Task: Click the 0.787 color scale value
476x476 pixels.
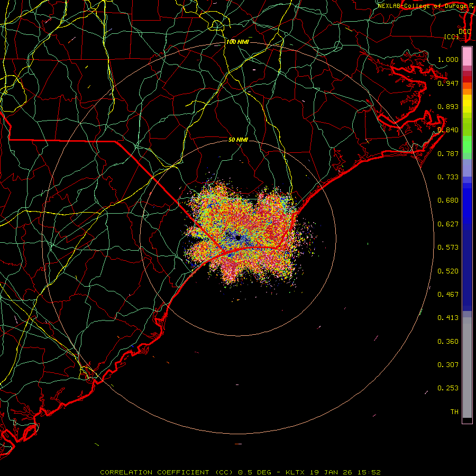Action: 448,153
